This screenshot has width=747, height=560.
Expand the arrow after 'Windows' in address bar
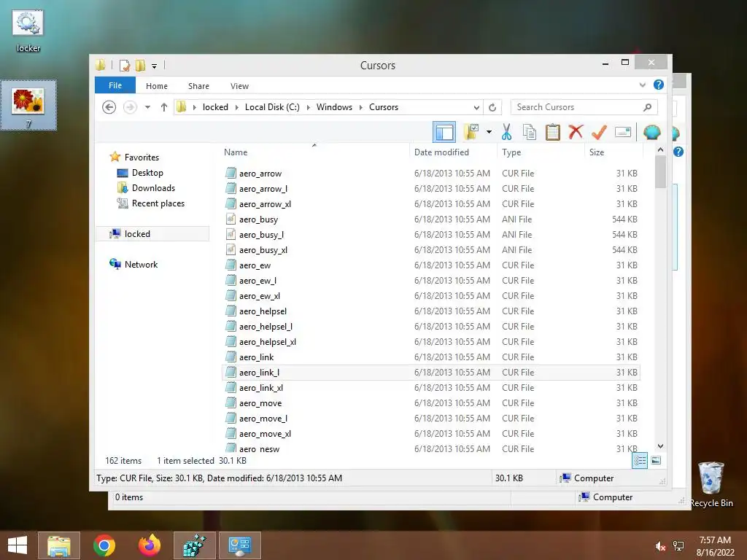[360, 107]
